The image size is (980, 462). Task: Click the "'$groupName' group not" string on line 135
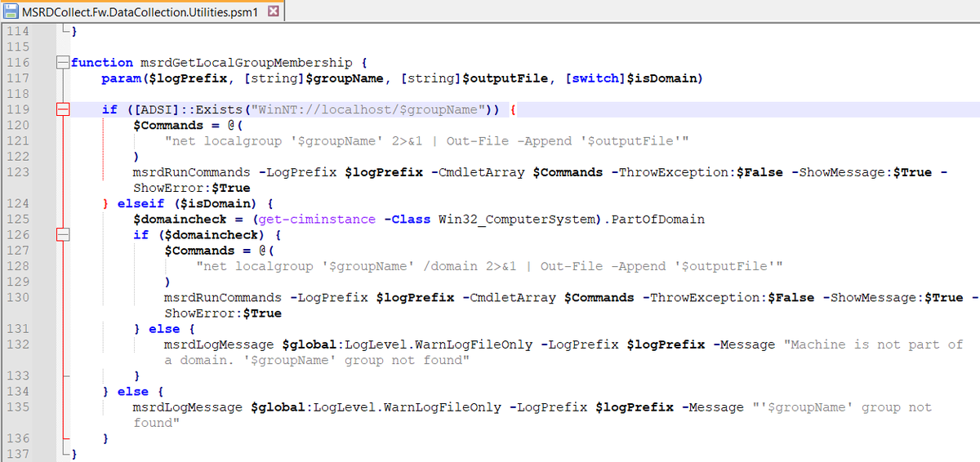pyautogui.click(x=842, y=407)
